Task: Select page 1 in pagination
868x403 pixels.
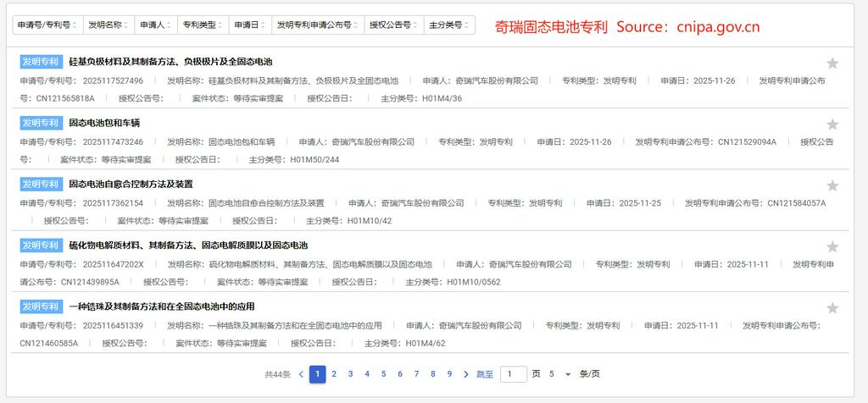Action: [x=317, y=374]
